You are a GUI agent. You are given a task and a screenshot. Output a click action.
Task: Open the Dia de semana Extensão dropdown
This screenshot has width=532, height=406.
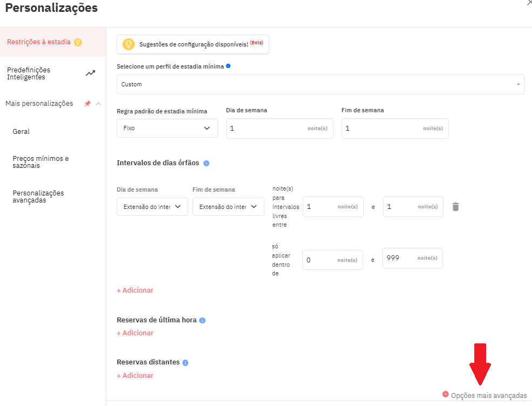[x=152, y=207]
